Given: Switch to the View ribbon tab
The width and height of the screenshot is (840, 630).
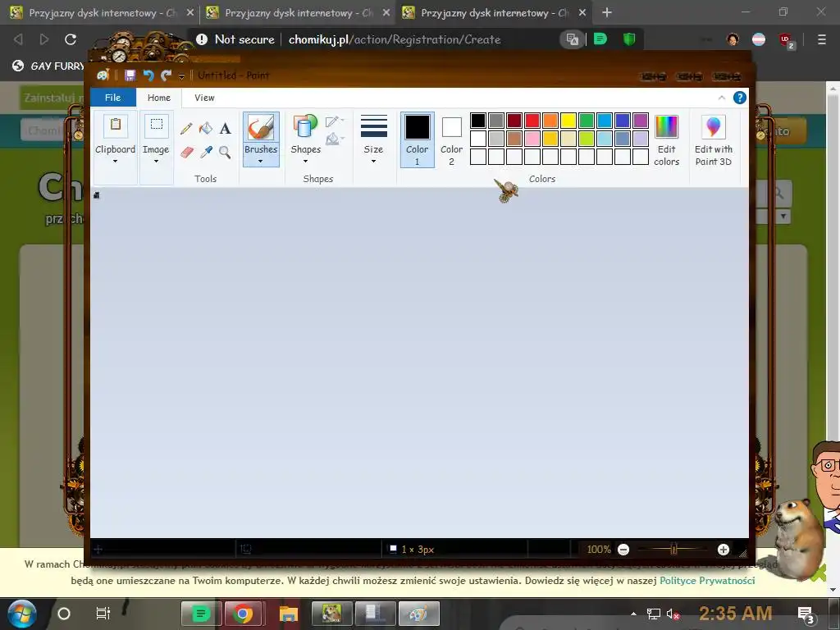Looking at the screenshot, I should point(204,98).
